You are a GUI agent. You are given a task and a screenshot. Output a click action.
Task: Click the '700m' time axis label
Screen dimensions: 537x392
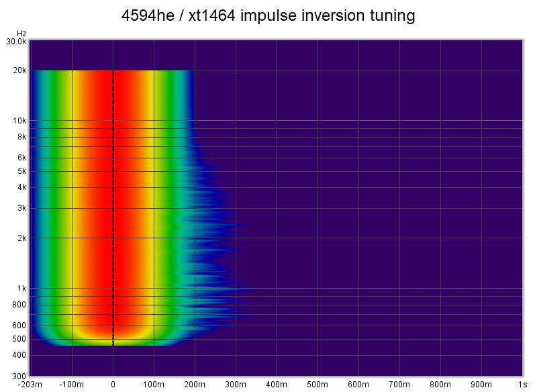pyautogui.click(x=399, y=385)
